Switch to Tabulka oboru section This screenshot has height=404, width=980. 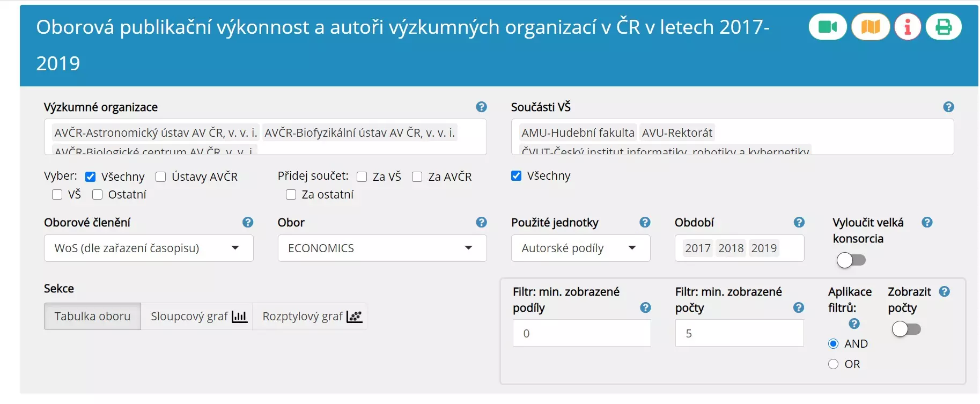(92, 316)
